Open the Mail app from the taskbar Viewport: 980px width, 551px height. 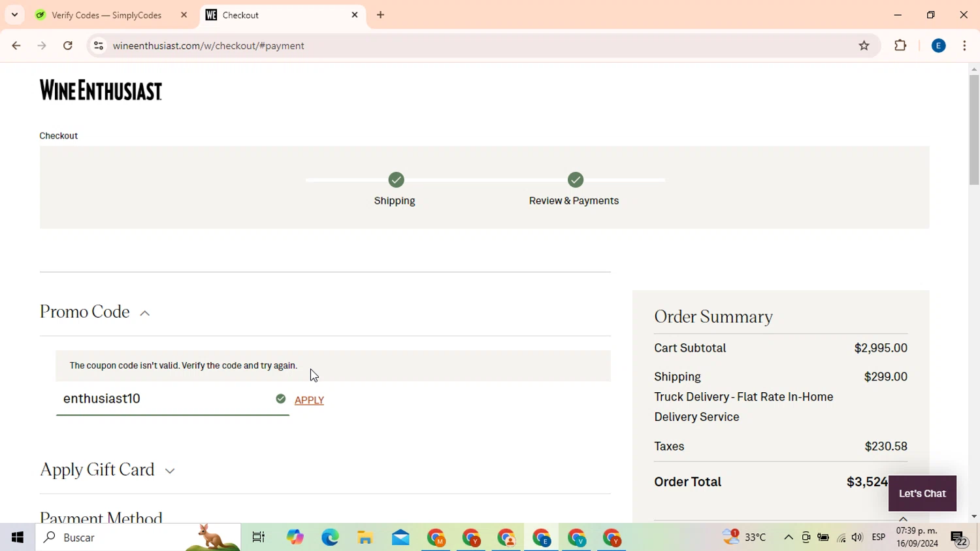(x=400, y=537)
